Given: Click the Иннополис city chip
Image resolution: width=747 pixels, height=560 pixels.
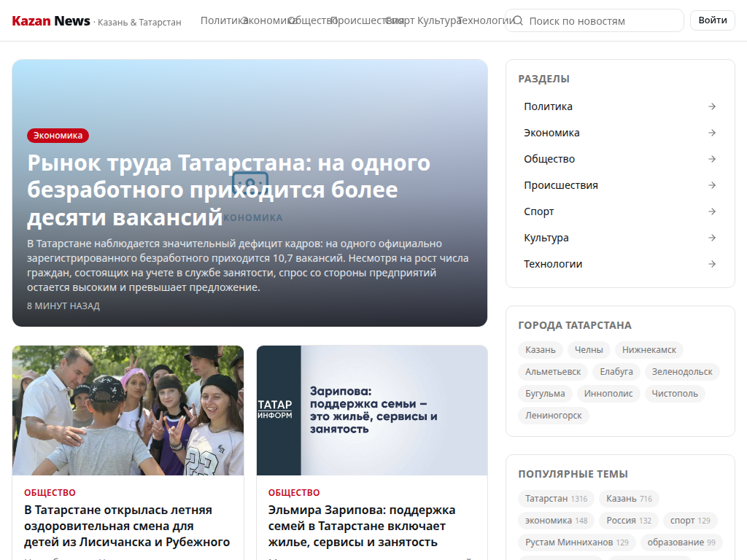Looking at the screenshot, I should [608, 393].
